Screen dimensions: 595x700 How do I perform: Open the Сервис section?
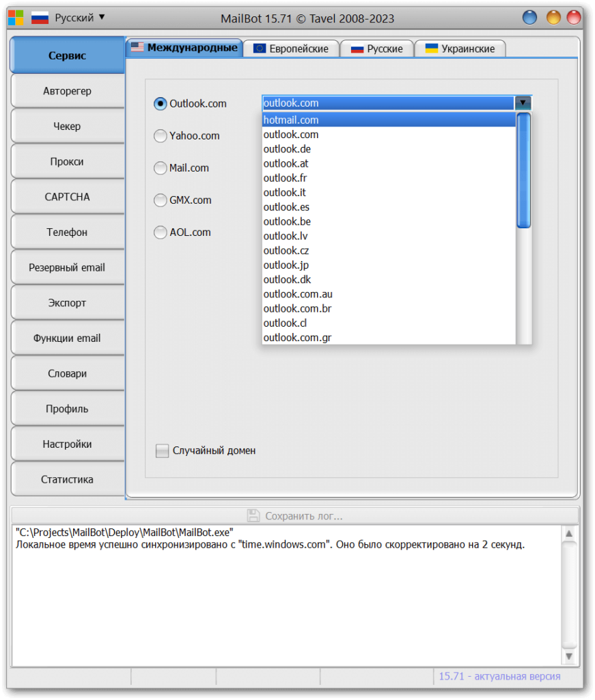coord(68,55)
